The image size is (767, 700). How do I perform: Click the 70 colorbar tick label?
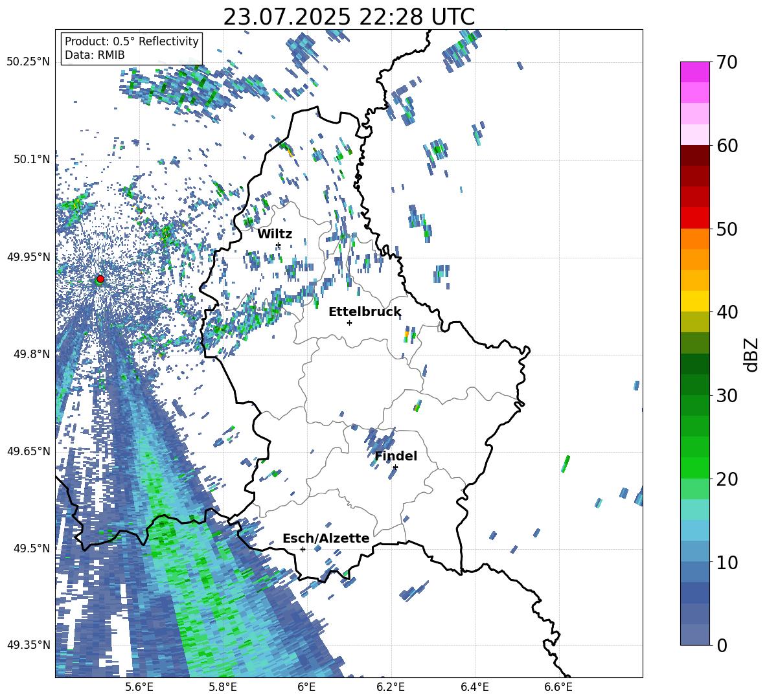point(727,63)
